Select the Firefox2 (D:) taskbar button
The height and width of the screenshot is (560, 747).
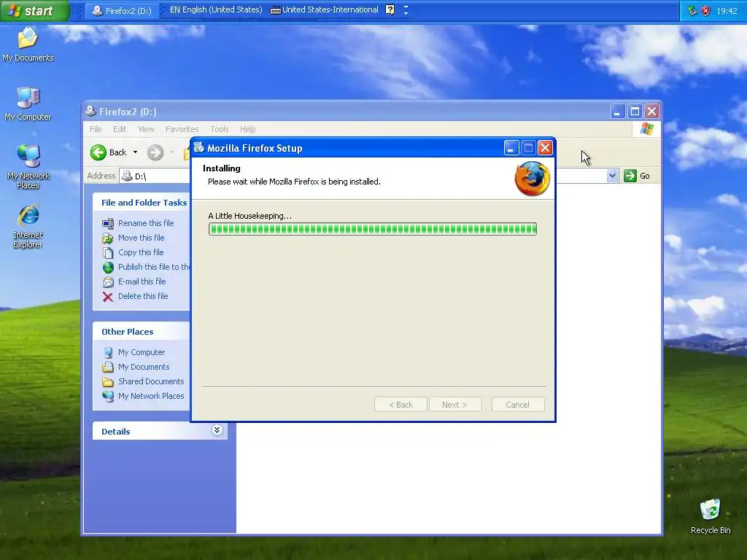coord(123,10)
